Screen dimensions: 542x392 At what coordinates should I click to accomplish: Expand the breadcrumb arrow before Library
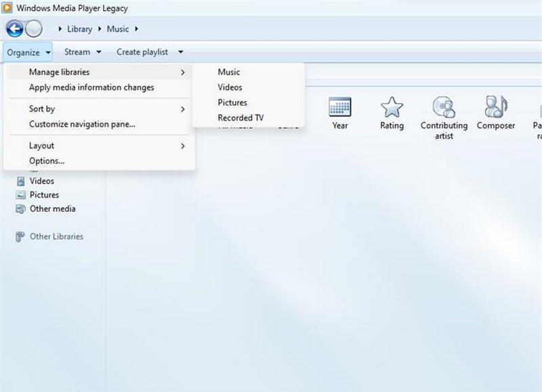pos(60,29)
